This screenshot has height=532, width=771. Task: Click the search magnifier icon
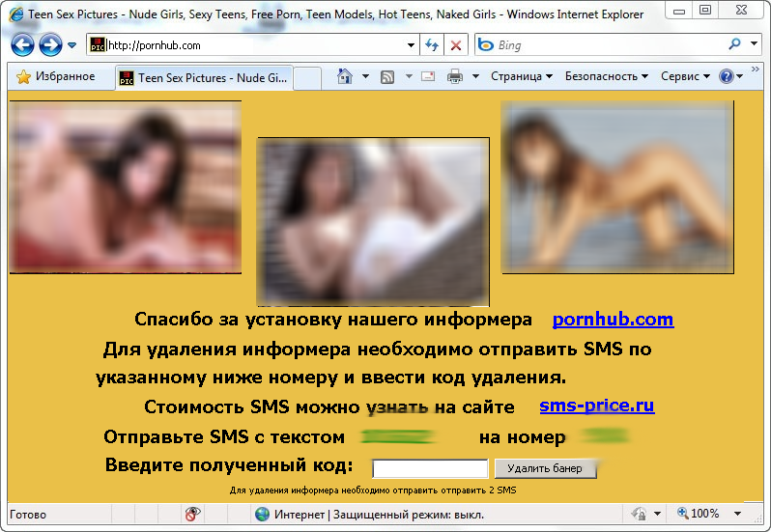coord(734,44)
